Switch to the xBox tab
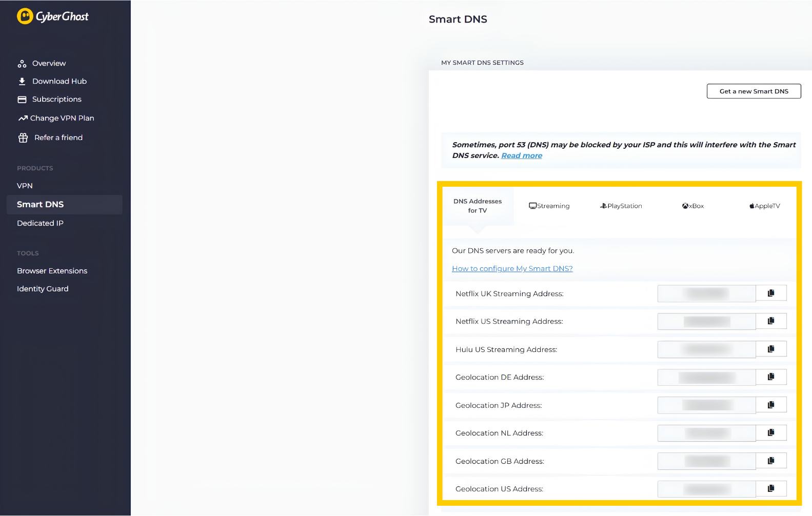 [693, 206]
